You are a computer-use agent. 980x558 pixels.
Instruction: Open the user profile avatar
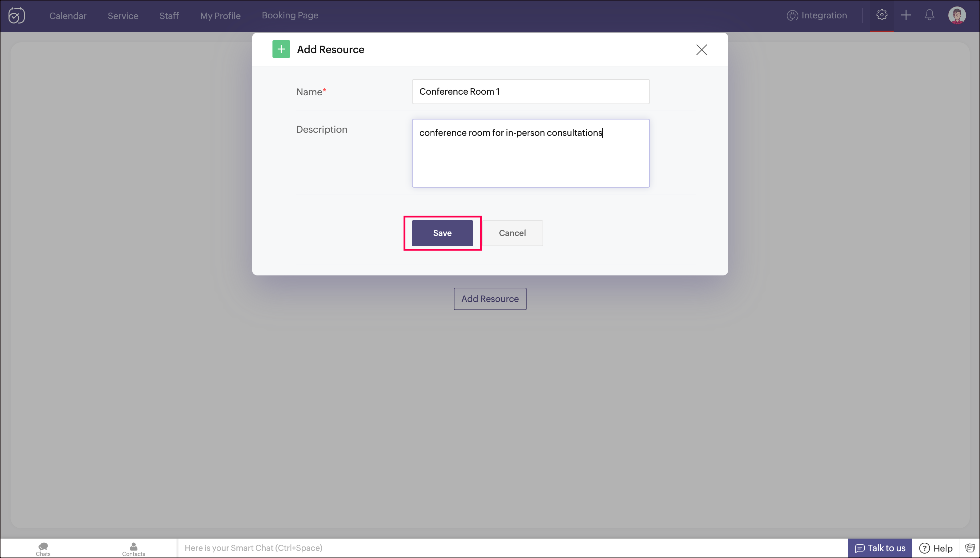point(957,15)
